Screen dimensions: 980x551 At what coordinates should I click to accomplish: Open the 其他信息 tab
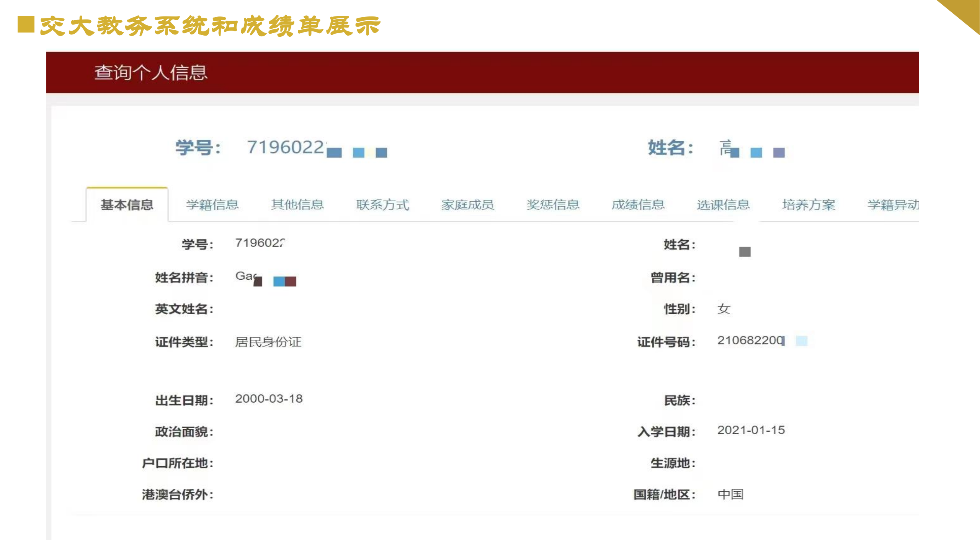pyautogui.click(x=297, y=205)
